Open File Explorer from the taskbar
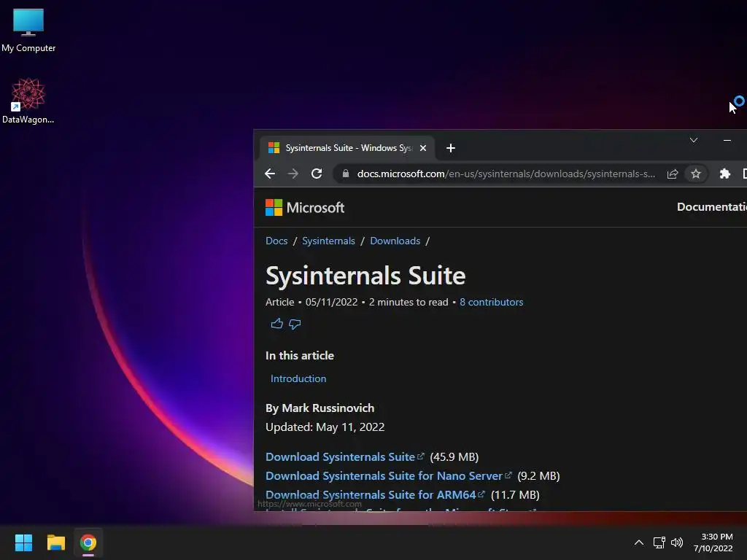 tap(55, 542)
